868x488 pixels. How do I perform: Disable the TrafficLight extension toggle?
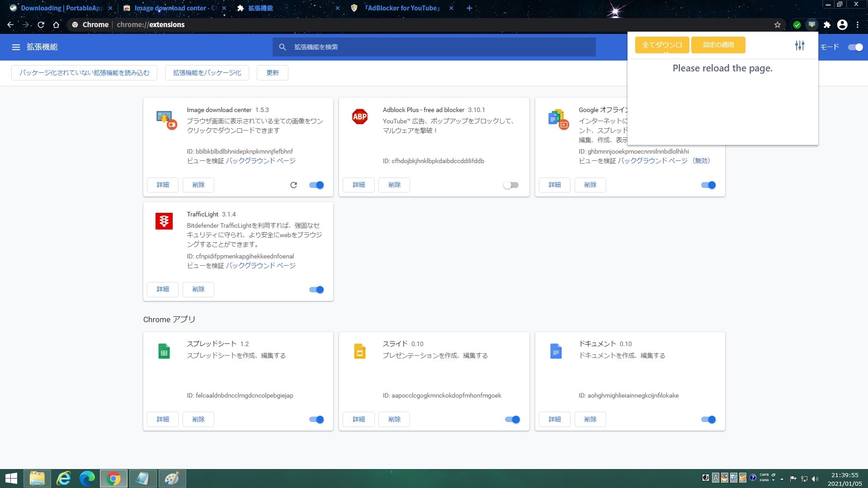coord(316,290)
